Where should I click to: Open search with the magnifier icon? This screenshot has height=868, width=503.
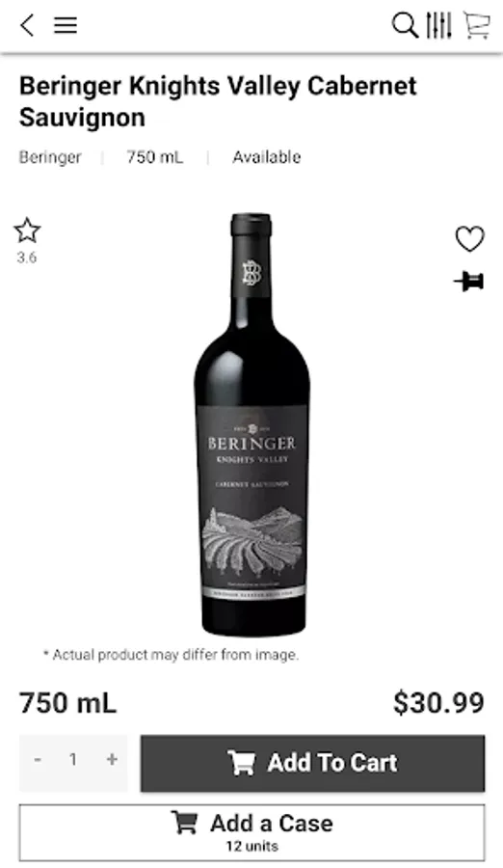tap(405, 25)
